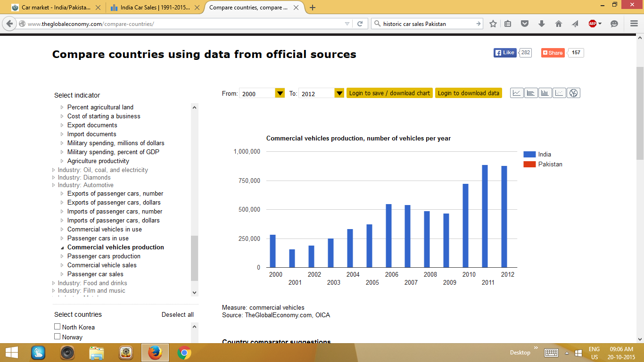This screenshot has width=644, height=362.
Task: Check the Norway checkbox
Action: pos(58,337)
